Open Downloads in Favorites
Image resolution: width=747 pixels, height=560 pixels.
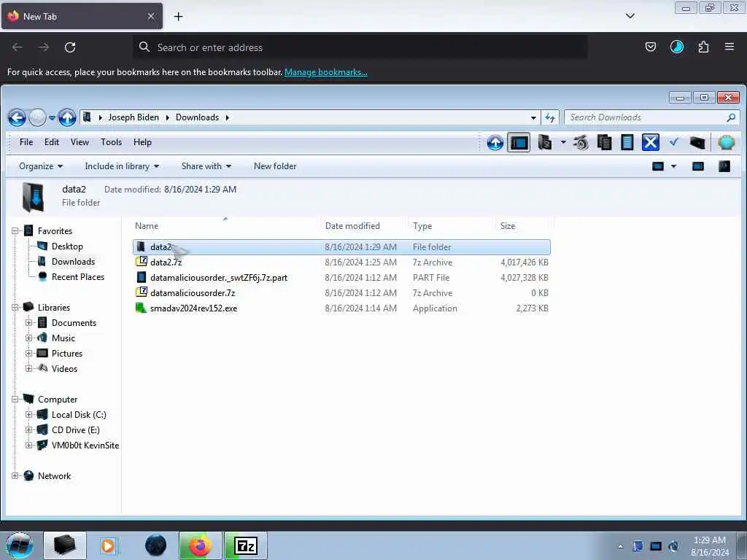[x=73, y=262]
